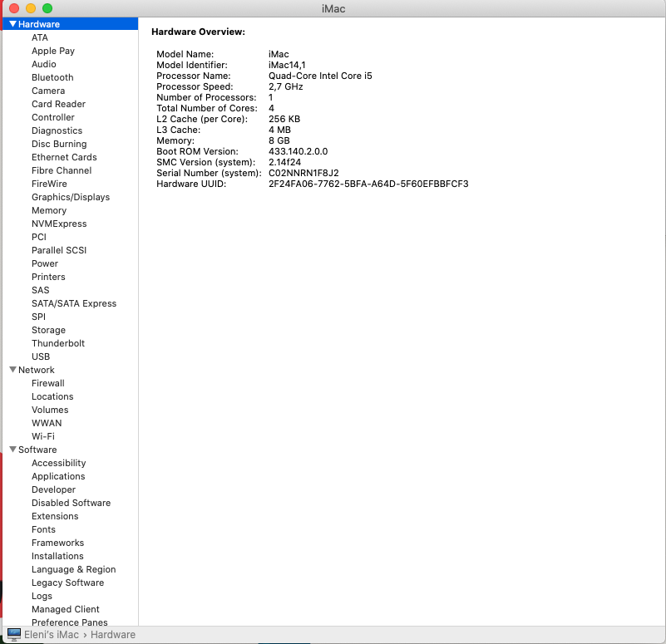Click the SMC version value 2.14f24
Image resolution: width=666 pixels, height=644 pixels.
pyautogui.click(x=284, y=162)
